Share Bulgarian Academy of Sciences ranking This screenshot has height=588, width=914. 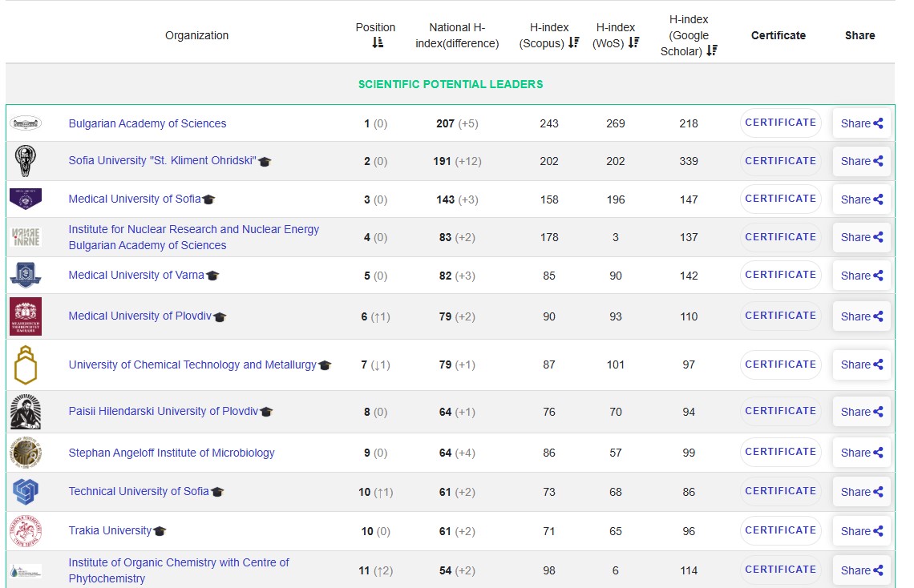pyautogui.click(x=862, y=123)
